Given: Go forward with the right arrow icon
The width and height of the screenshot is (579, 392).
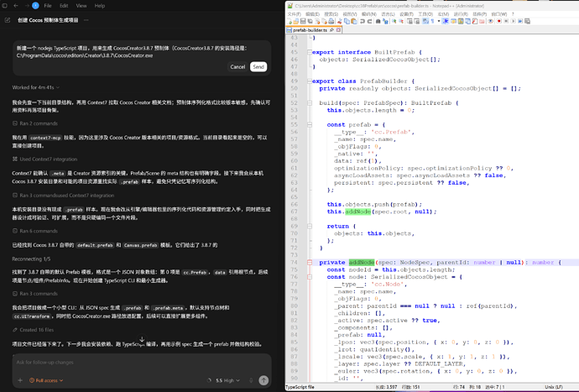Looking at the screenshot, I should click(27, 6).
